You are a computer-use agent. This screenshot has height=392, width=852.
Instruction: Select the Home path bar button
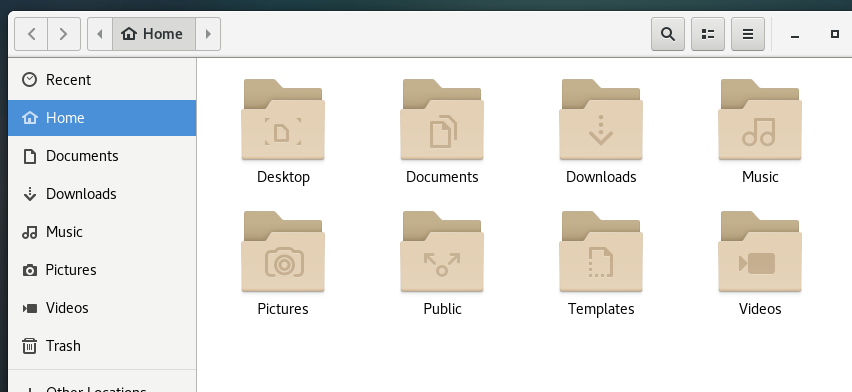[154, 34]
